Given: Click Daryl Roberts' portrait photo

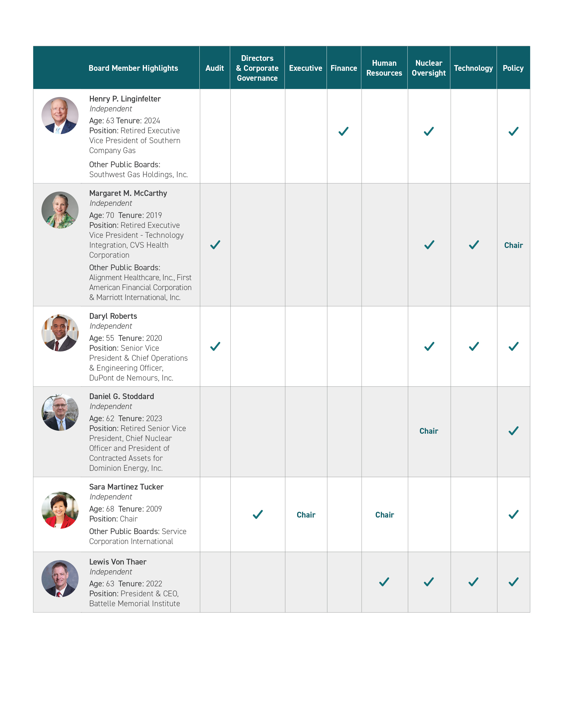Looking at the screenshot, I should click(60, 333).
